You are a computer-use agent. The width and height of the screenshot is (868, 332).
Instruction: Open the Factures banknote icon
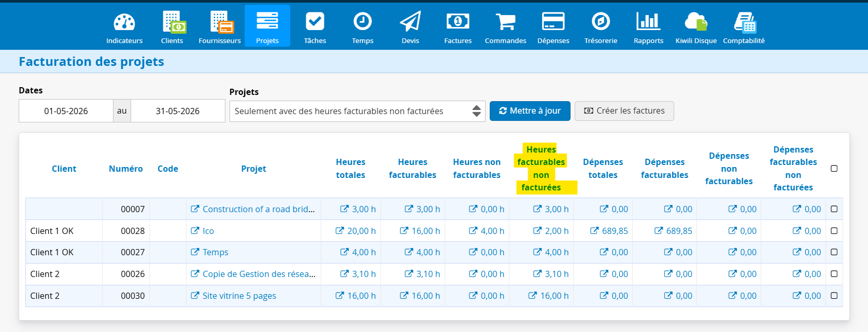pyautogui.click(x=458, y=22)
